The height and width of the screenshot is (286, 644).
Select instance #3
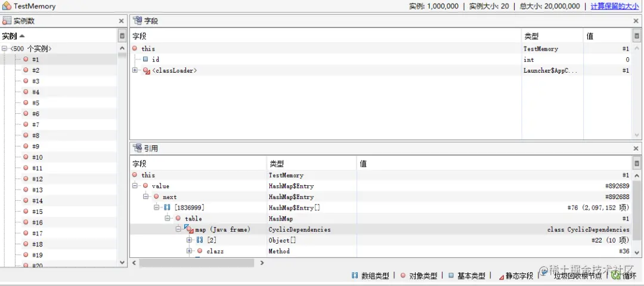coord(35,81)
